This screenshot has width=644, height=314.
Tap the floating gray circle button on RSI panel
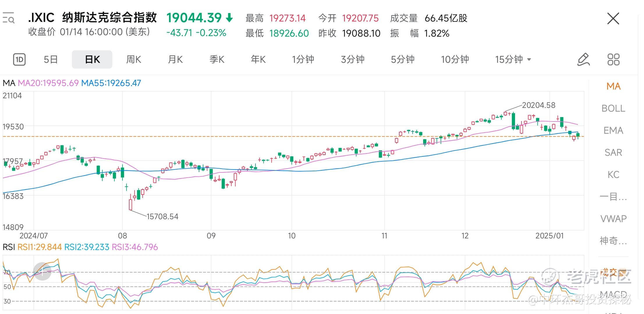[x=42, y=272]
